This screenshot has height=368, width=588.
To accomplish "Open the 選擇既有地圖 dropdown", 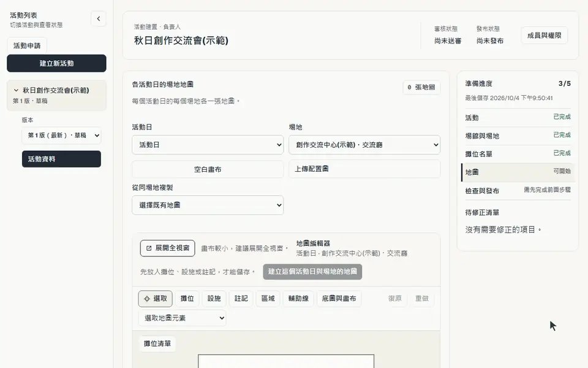I will click(208, 205).
